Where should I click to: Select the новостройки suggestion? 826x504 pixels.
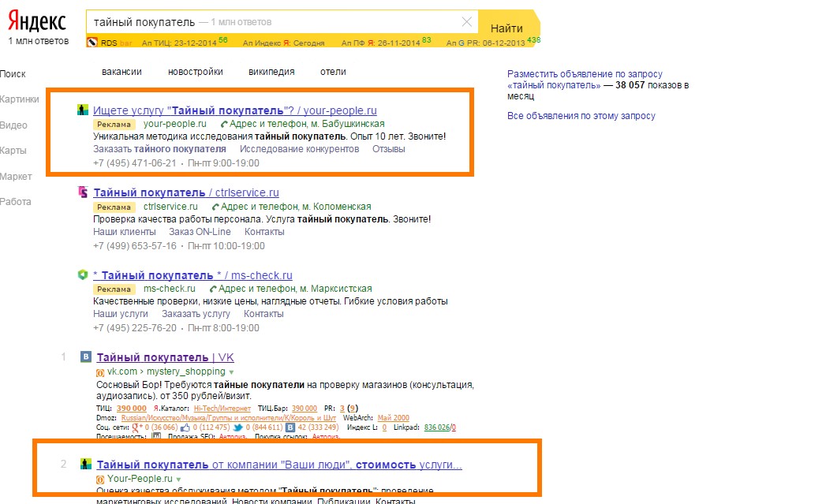196,72
